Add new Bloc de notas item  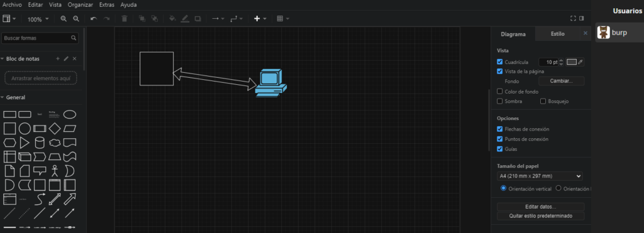(58, 58)
